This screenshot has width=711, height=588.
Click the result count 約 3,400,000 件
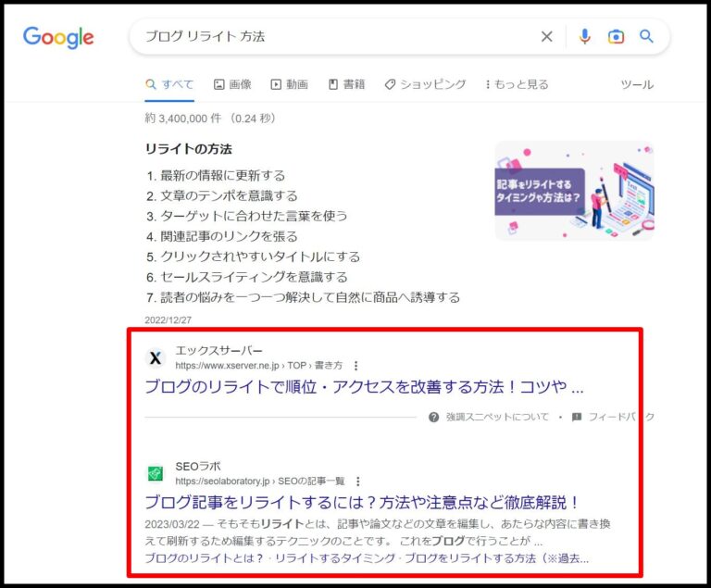tap(183, 119)
